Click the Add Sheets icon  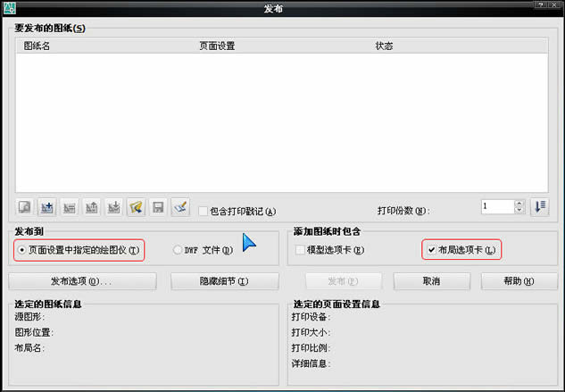point(47,207)
